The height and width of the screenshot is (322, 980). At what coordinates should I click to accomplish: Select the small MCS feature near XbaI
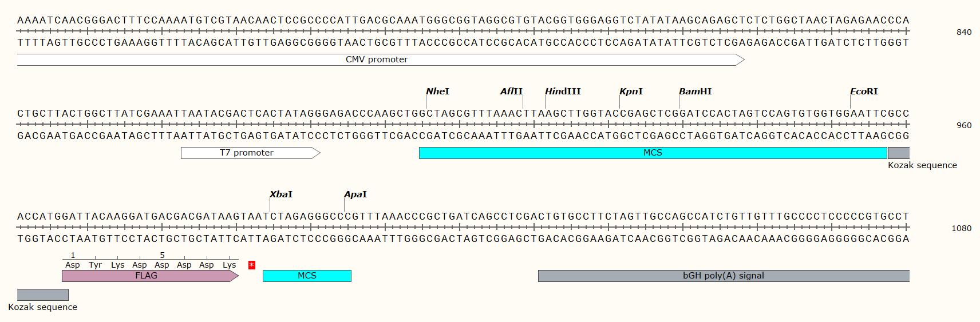[307, 276]
